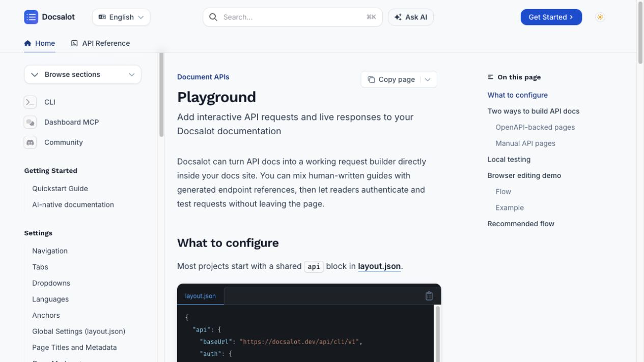This screenshot has height=362, width=644.
Task: Open the Anchors settings page
Action: 46,315
